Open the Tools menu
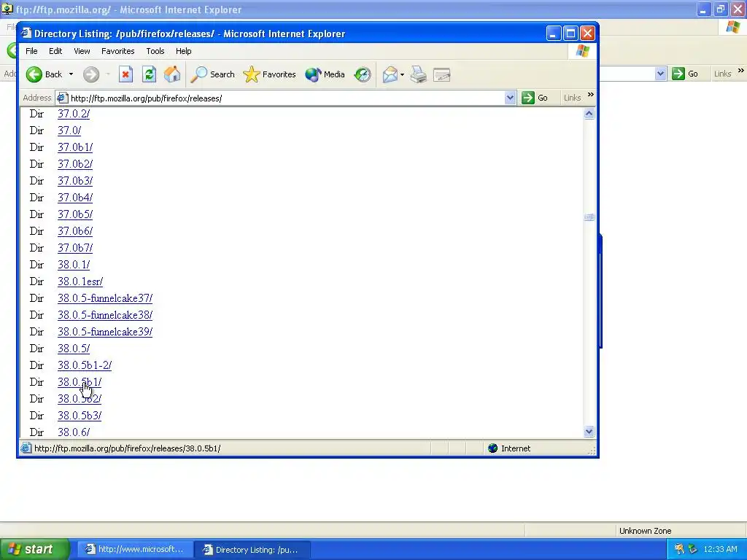Screen dimensions: 747x560 pos(155,51)
